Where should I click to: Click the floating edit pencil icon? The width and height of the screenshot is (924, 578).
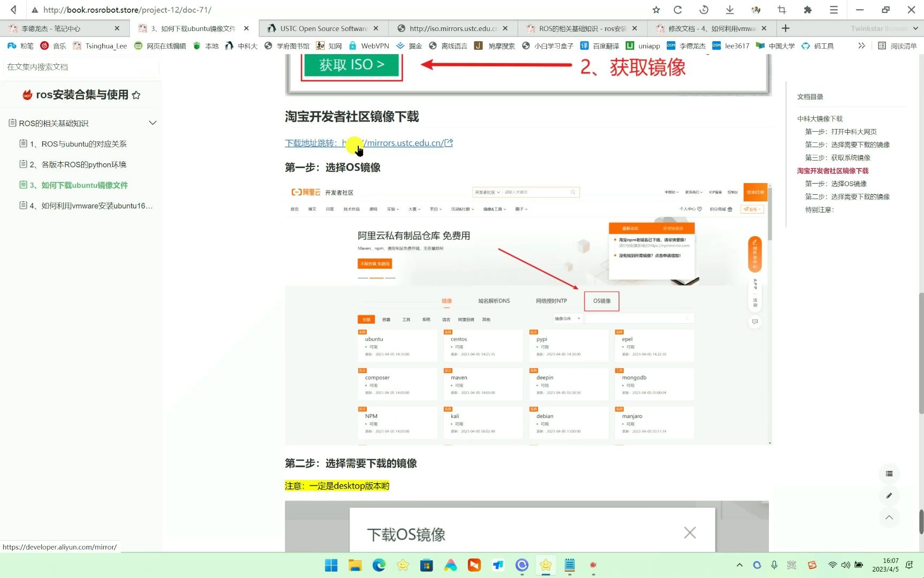pos(889,496)
